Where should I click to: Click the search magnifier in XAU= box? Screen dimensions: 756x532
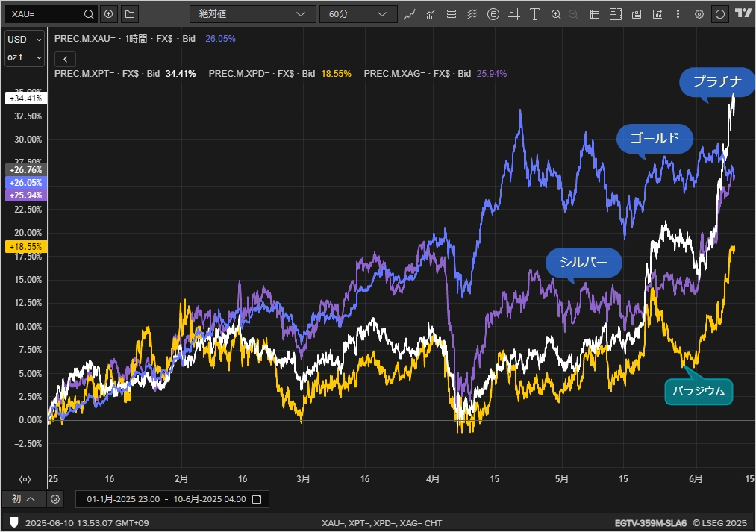click(x=89, y=14)
